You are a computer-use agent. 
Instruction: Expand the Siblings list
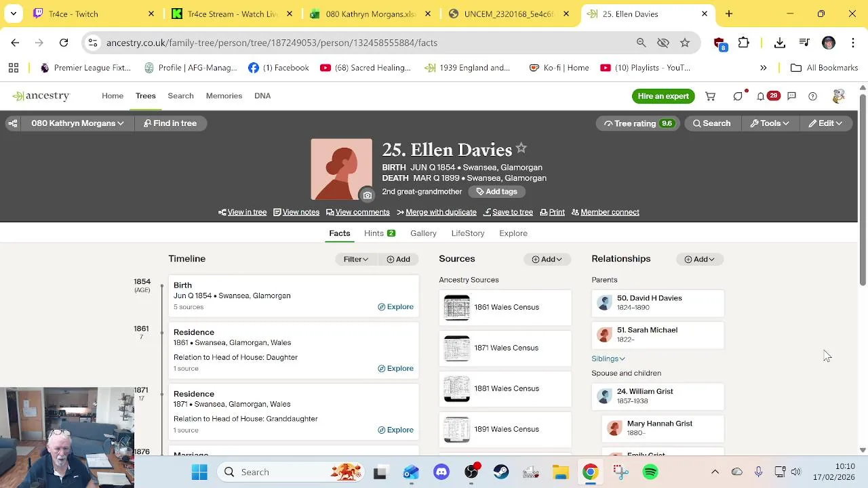pyautogui.click(x=608, y=359)
